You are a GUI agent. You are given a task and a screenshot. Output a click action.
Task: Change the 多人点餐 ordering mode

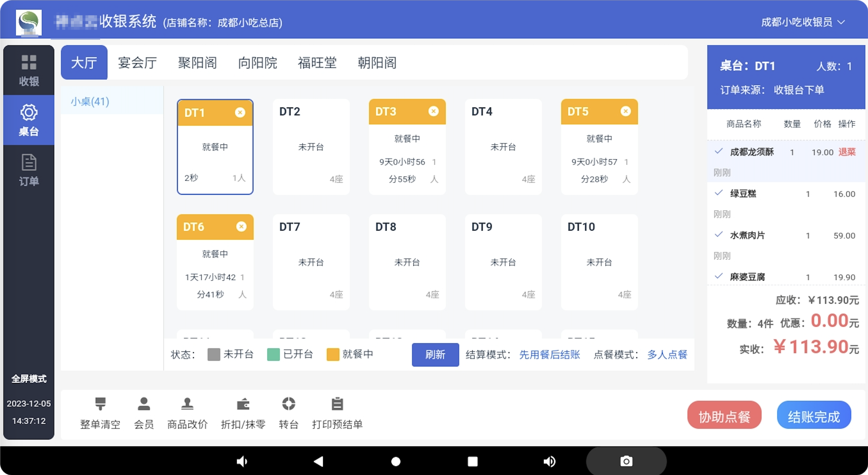[x=667, y=355]
